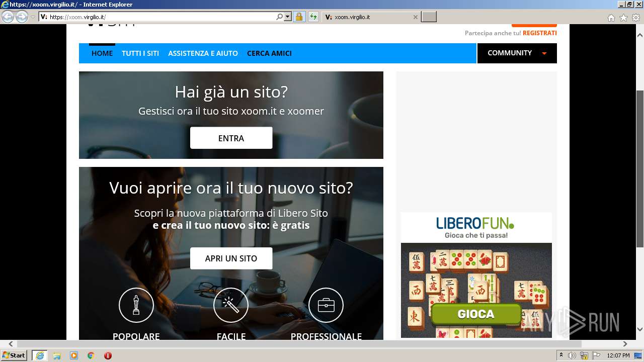Click the security lock icon
Viewport: 644px width, 362px height.
point(299,17)
